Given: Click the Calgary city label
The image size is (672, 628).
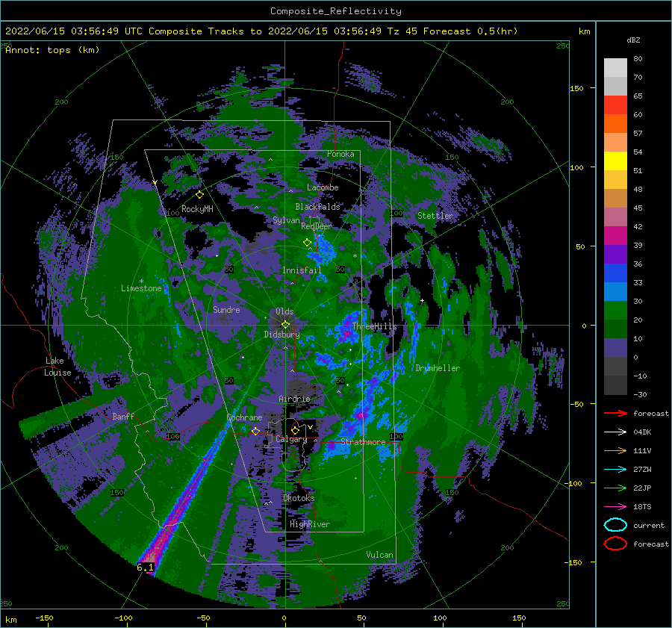Looking at the screenshot, I should point(291,439).
